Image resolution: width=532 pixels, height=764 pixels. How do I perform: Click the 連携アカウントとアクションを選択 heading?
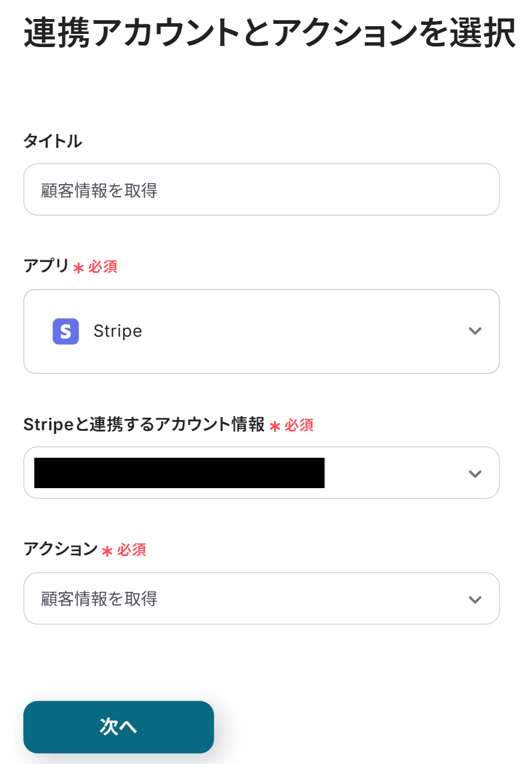pos(269,33)
